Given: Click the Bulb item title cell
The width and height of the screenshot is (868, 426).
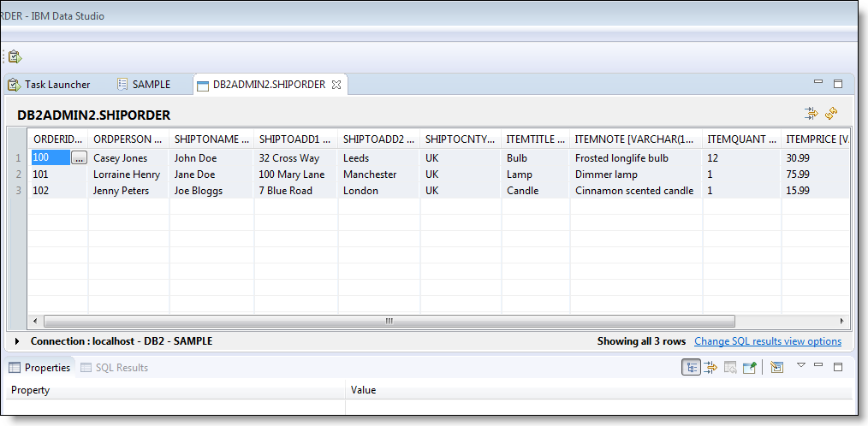Looking at the screenshot, I should 535,158.
